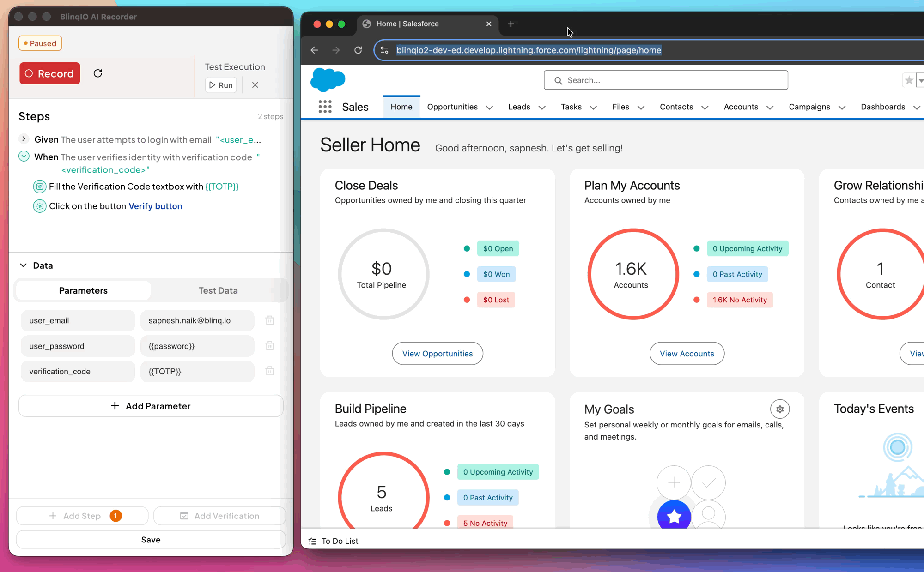The width and height of the screenshot is (924, 572).
Task: Switch to the Test Data tab
Action: [x=218, y=290]
